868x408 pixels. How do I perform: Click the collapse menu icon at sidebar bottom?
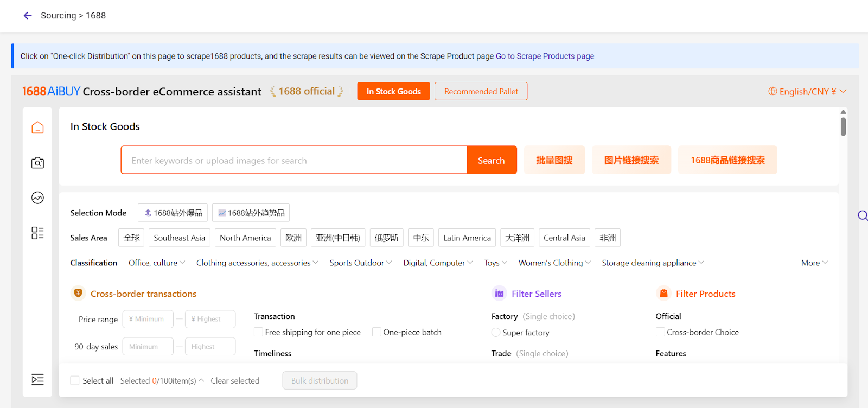[37, 379]
